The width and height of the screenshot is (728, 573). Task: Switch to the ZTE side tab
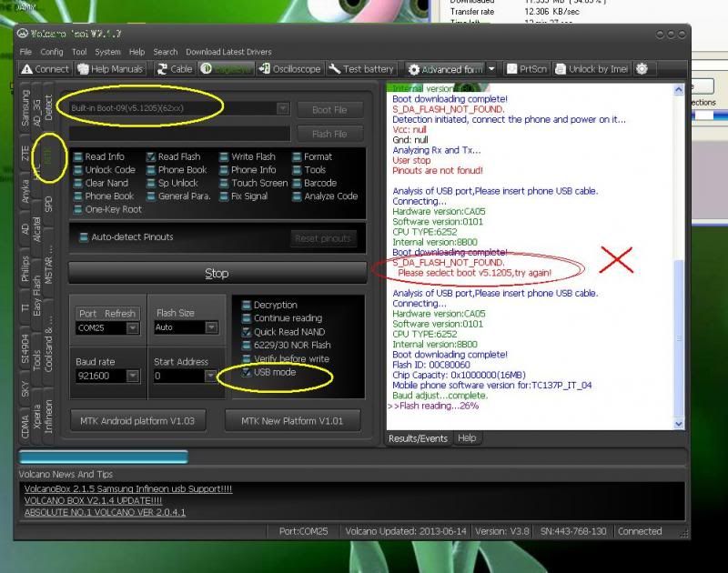[x=25, y=153]
